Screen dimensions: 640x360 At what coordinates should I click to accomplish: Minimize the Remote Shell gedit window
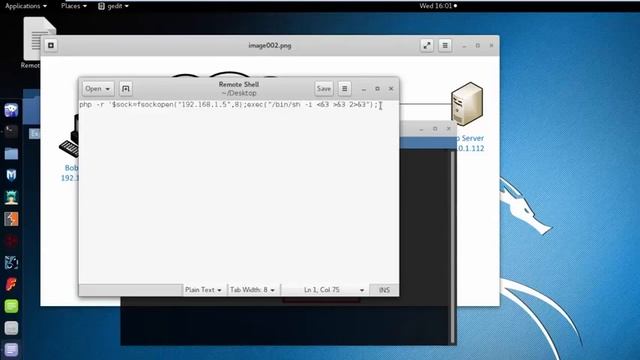tap(364, 89)
